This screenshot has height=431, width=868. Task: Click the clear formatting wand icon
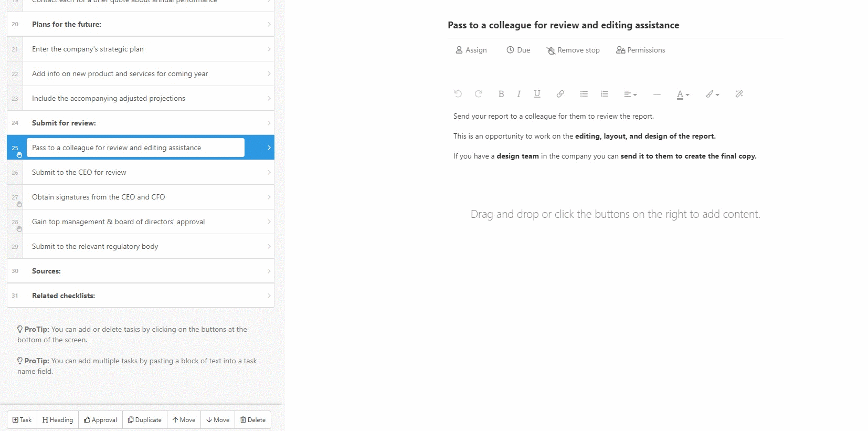point(739,93)
